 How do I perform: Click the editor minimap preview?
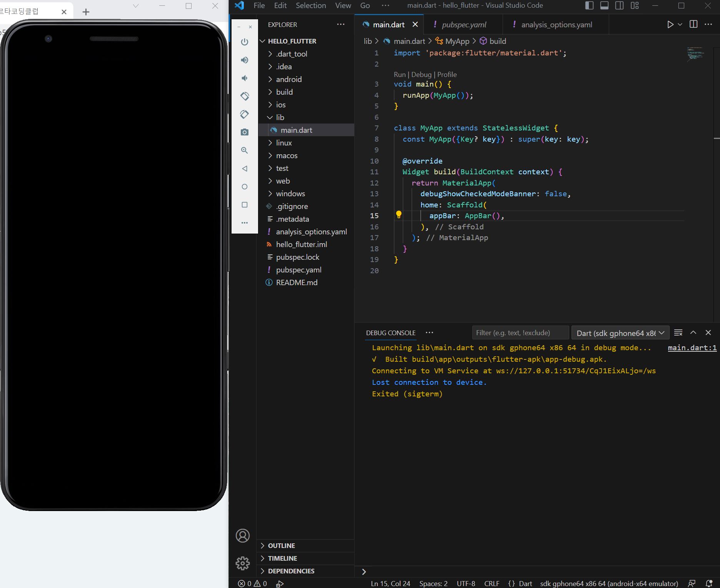695,54
